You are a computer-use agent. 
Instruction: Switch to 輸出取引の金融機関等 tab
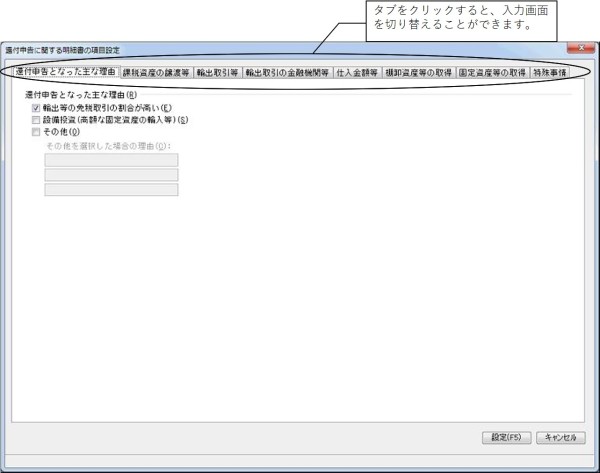coord(287,73)
